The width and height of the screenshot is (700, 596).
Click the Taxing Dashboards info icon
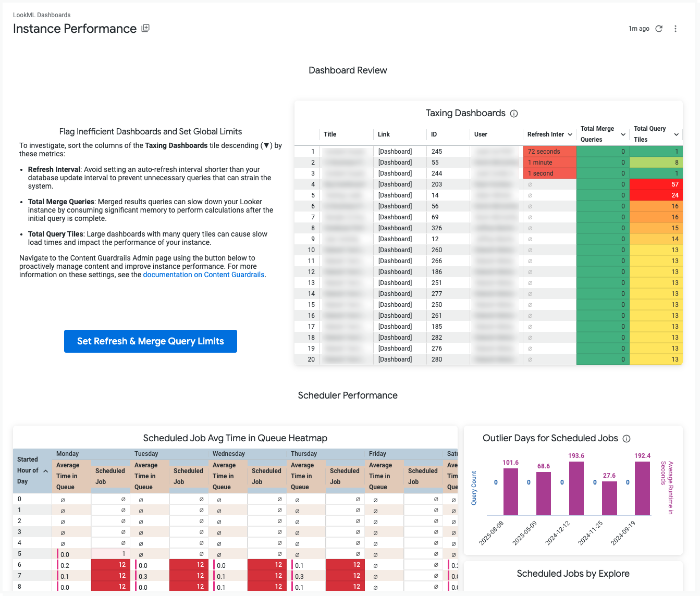pos(514,114)
